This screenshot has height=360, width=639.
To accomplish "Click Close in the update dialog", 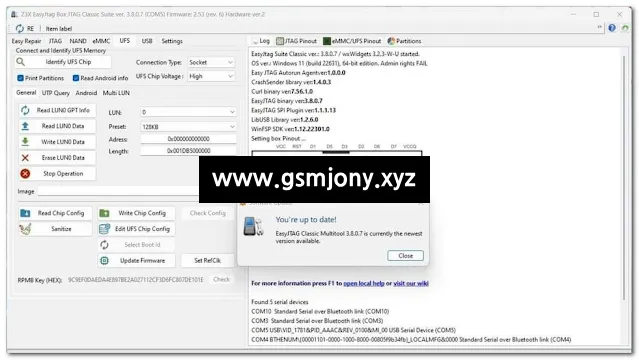I will pos(405,256).
